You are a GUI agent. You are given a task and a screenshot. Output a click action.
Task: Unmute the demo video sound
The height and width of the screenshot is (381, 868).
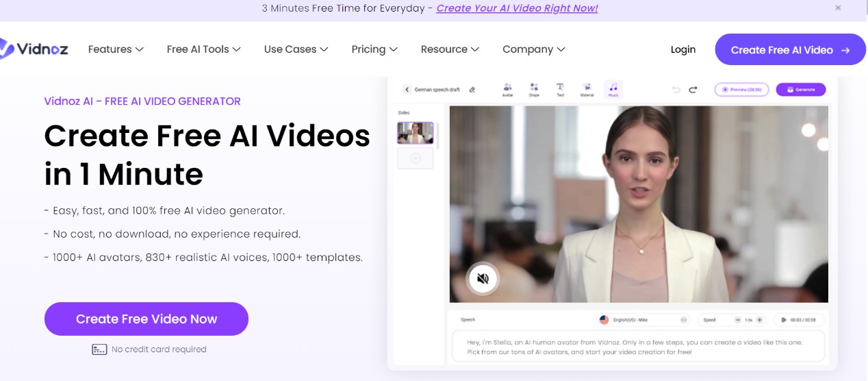pyautogui.click(x=483, y=278)
